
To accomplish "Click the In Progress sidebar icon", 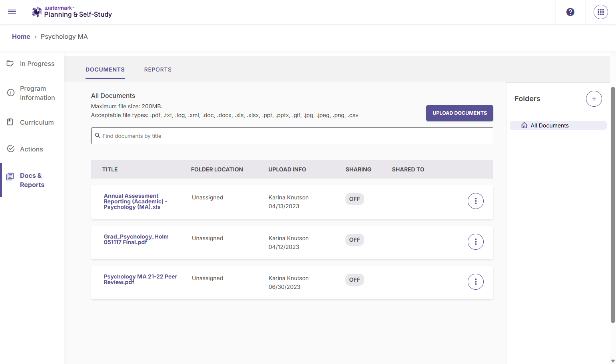I will [x=10, y=64].
